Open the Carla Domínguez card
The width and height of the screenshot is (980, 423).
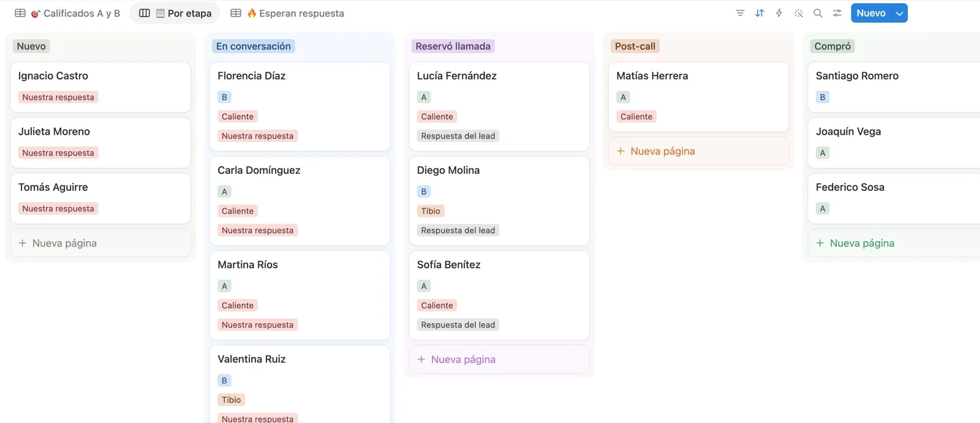[x=300, y=201]
